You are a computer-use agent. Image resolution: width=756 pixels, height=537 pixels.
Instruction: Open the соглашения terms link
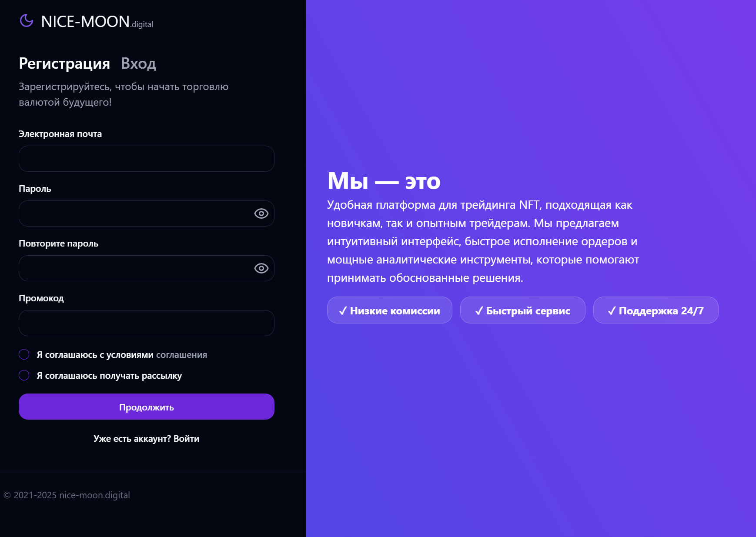tap(181, 355)
